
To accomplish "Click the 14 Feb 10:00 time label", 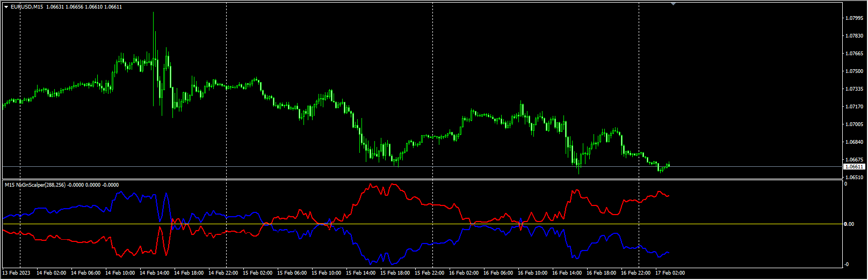I will 120,273.
